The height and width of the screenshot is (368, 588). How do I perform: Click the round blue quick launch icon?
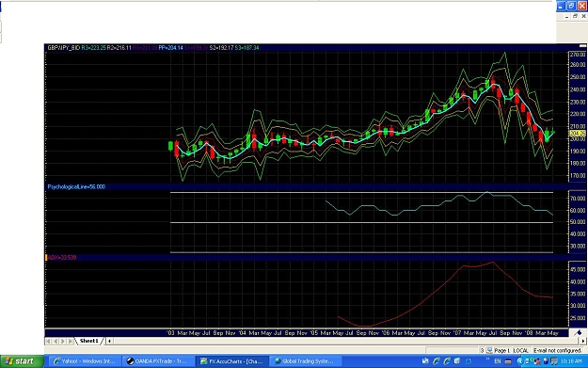pos(468,361)
